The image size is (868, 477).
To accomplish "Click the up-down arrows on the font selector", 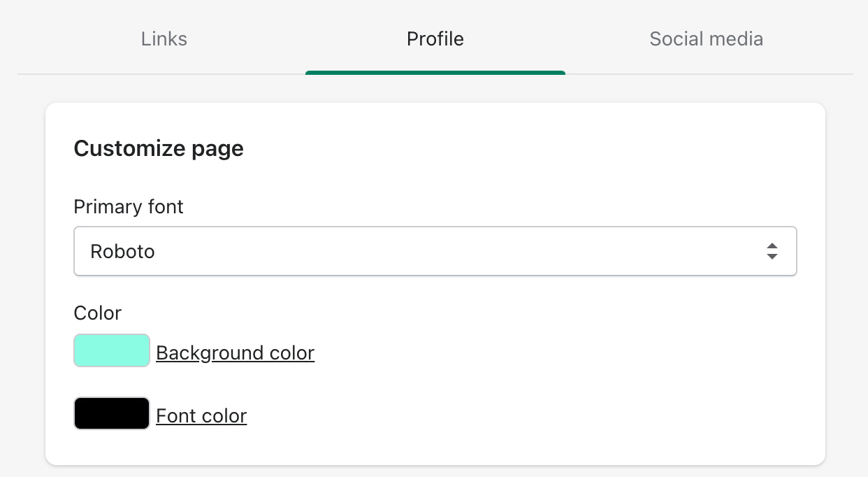I will pos(772,251).
